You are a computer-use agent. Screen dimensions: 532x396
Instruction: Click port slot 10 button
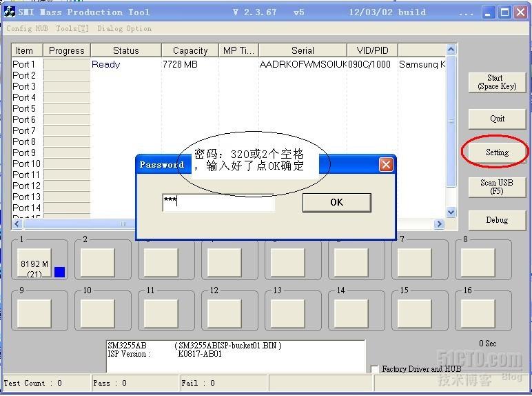tap(98, 313)
